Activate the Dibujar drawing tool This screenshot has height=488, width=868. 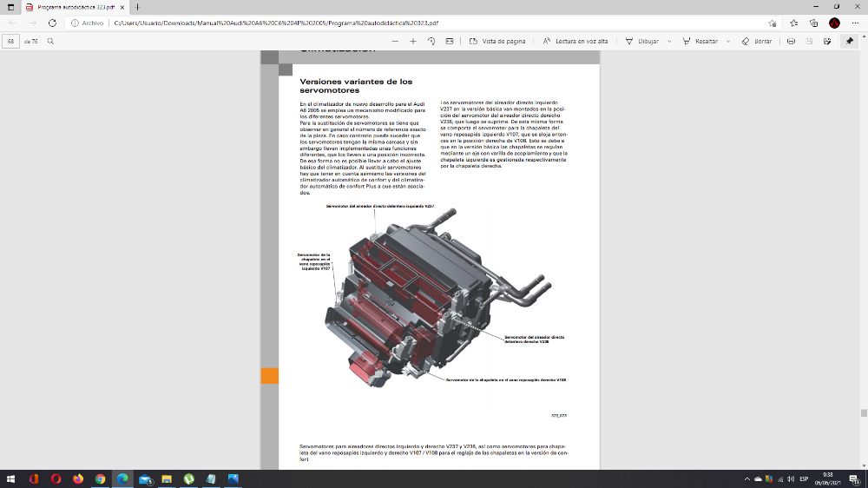642,41
